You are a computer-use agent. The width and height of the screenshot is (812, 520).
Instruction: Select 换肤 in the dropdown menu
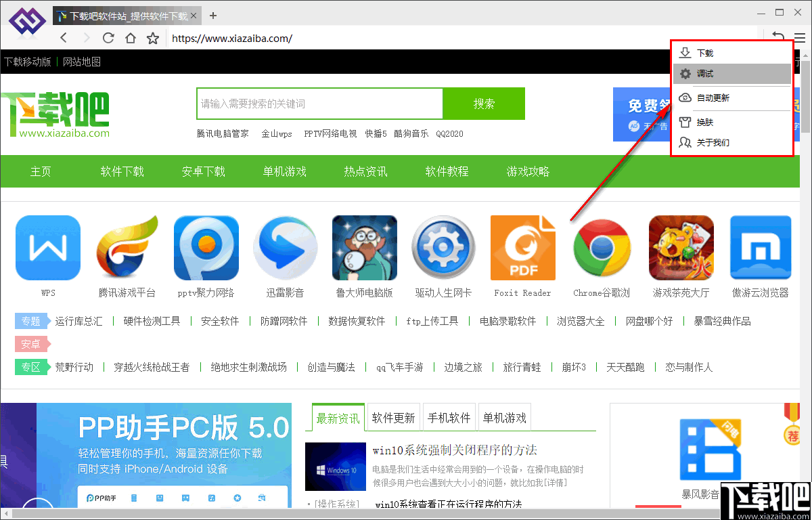pos(731,123)
